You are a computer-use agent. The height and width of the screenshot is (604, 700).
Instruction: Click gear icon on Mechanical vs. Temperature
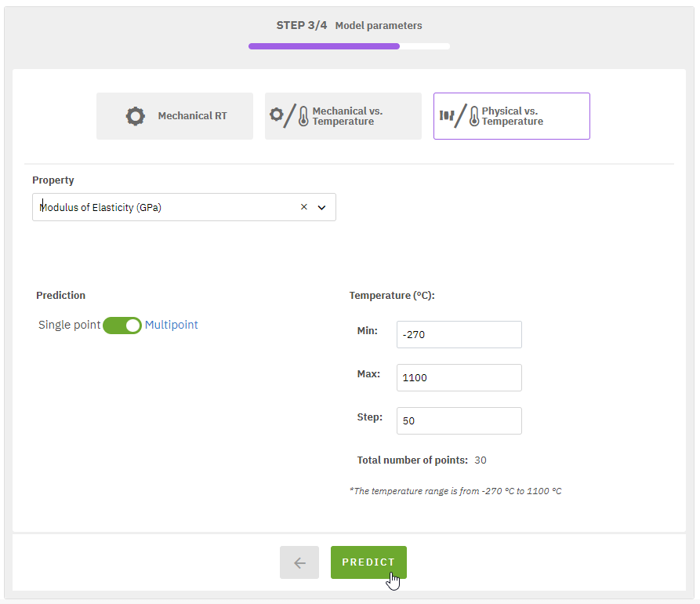[x=276, y=115]
